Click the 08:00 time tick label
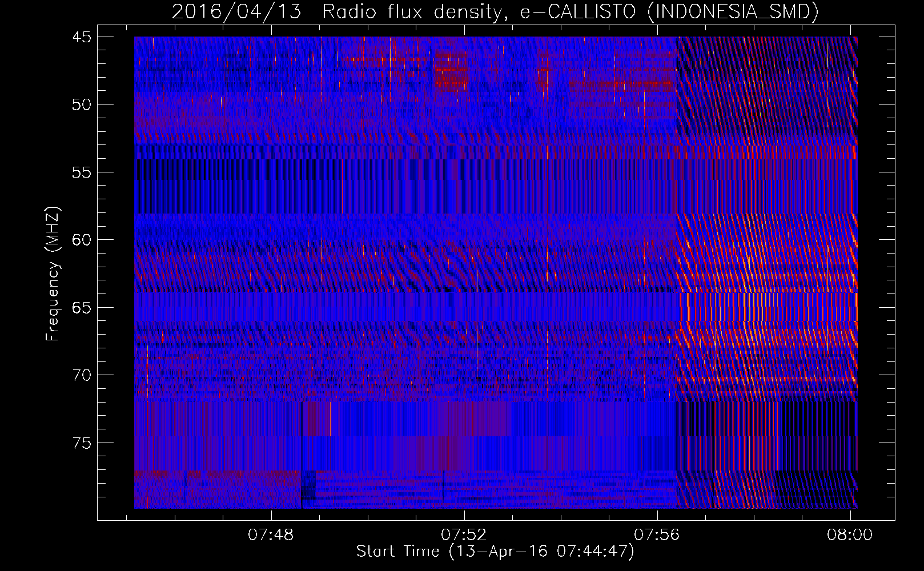 tap(850, 535)
